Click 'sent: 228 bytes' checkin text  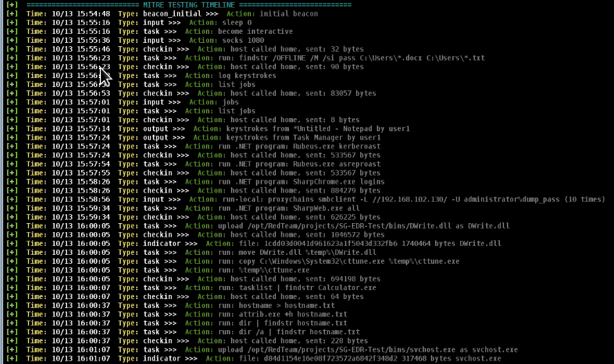click(337, 341)
